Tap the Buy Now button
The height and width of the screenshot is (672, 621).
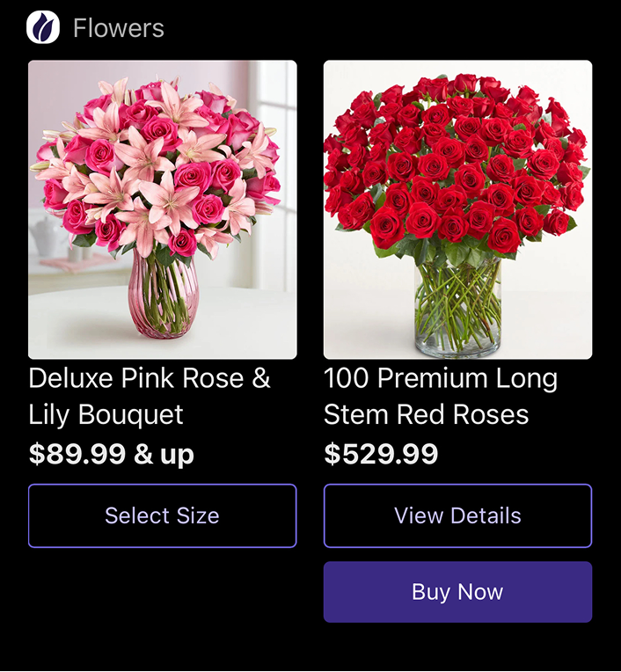(x=457, y=592)
